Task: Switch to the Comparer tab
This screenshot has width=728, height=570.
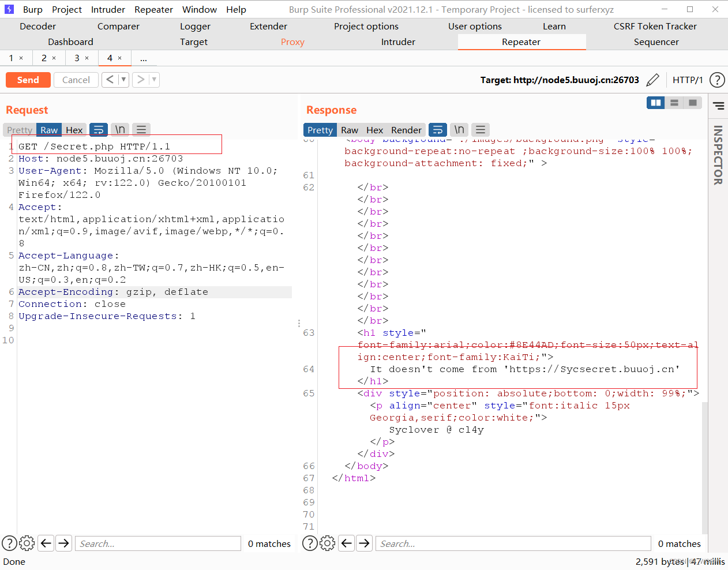Action: pos(118,27)
